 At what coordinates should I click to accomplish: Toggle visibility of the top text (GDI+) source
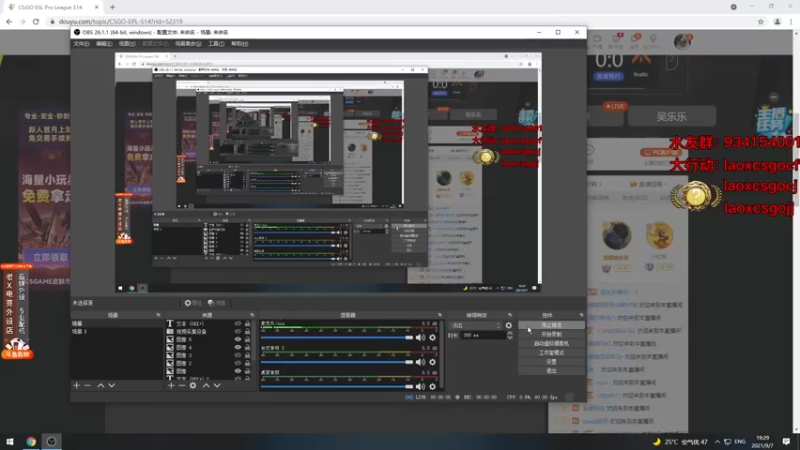(x=238, y=323)
